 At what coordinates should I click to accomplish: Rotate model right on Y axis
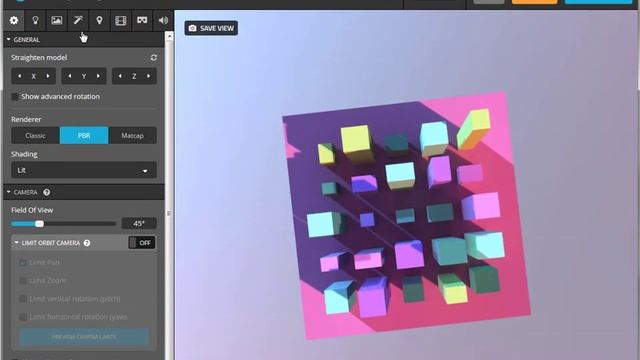98,76
